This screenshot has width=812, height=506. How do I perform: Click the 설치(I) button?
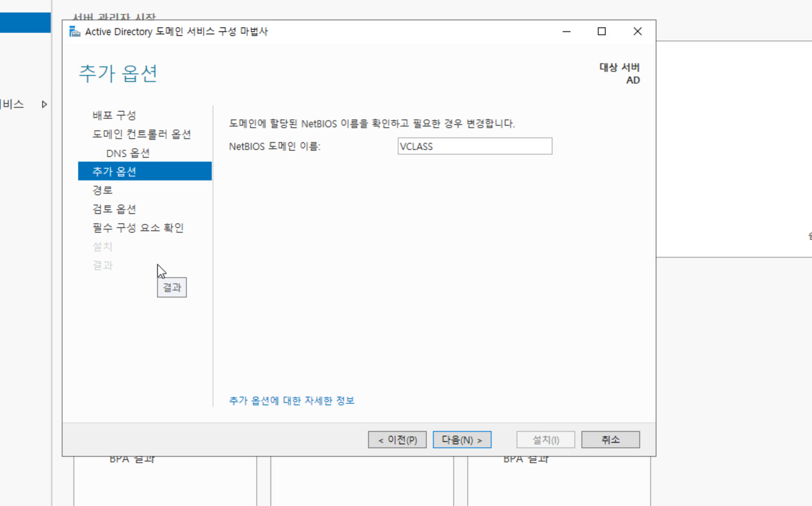[546, 440]
